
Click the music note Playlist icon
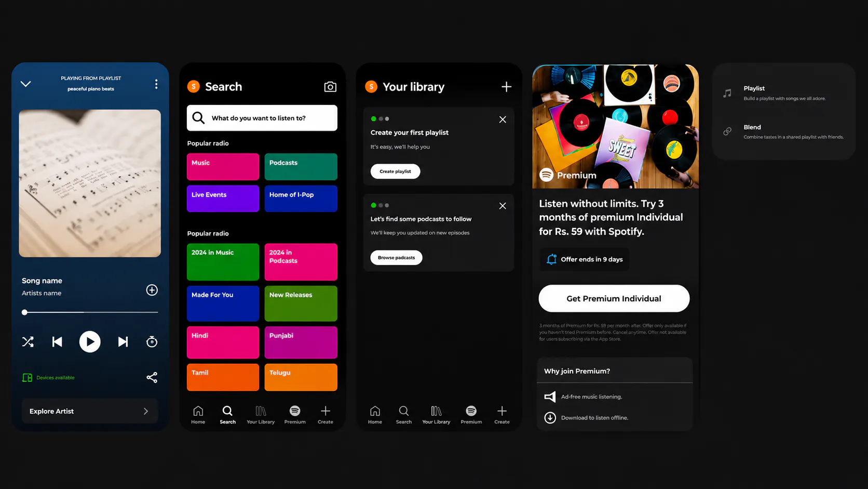(x=727, y=93)
